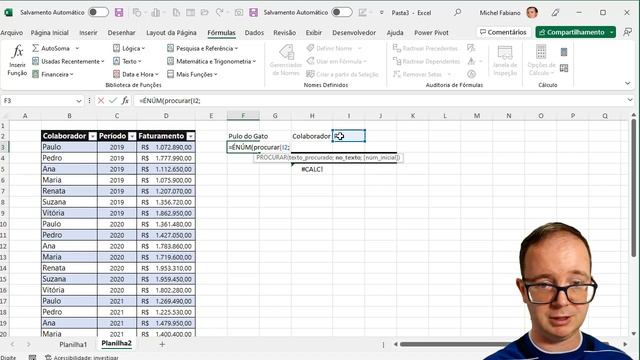Open Financeira functions dropdown
This screenshot has width=640, height=360.
(x=53, y=74)
